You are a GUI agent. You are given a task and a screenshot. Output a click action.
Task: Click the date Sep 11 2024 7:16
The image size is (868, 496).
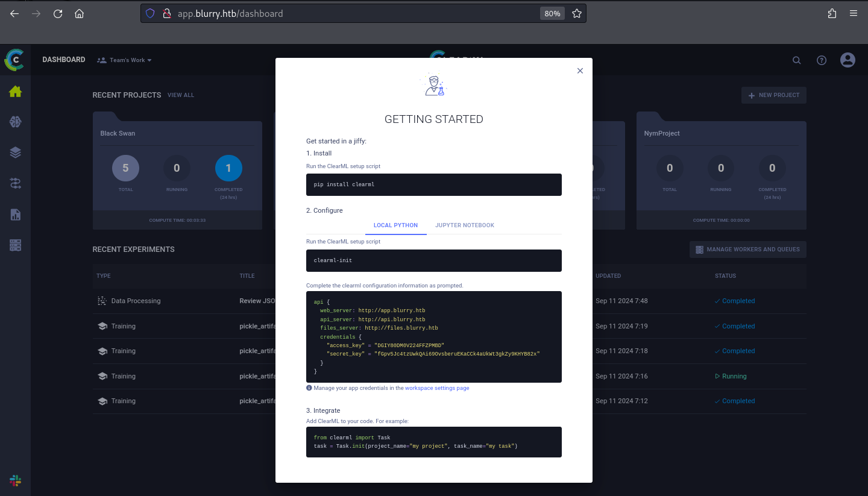click(621, 376)
